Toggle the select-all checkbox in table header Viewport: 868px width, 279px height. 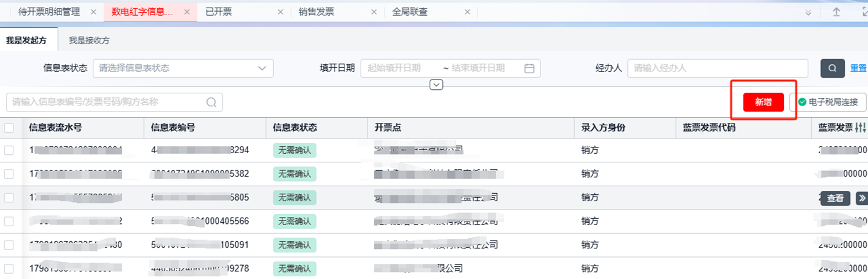(9, 128)
